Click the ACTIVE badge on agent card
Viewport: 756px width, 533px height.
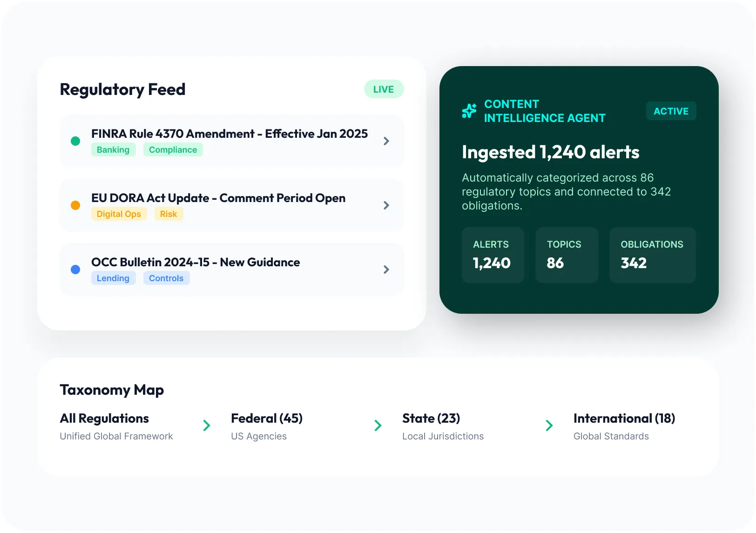(x=671, y=111)
